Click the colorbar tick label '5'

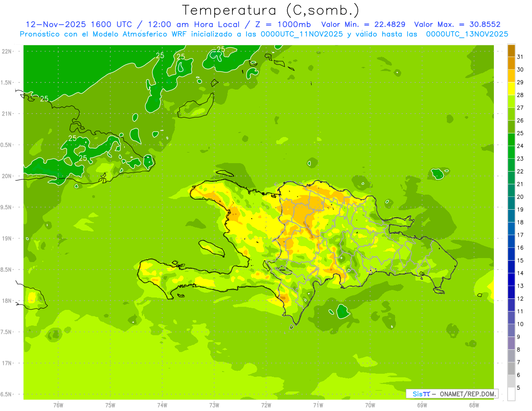coord(519,388)
